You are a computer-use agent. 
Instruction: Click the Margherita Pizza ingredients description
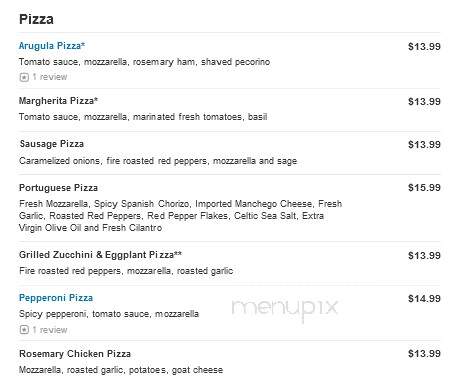click(x=143, y=117)
